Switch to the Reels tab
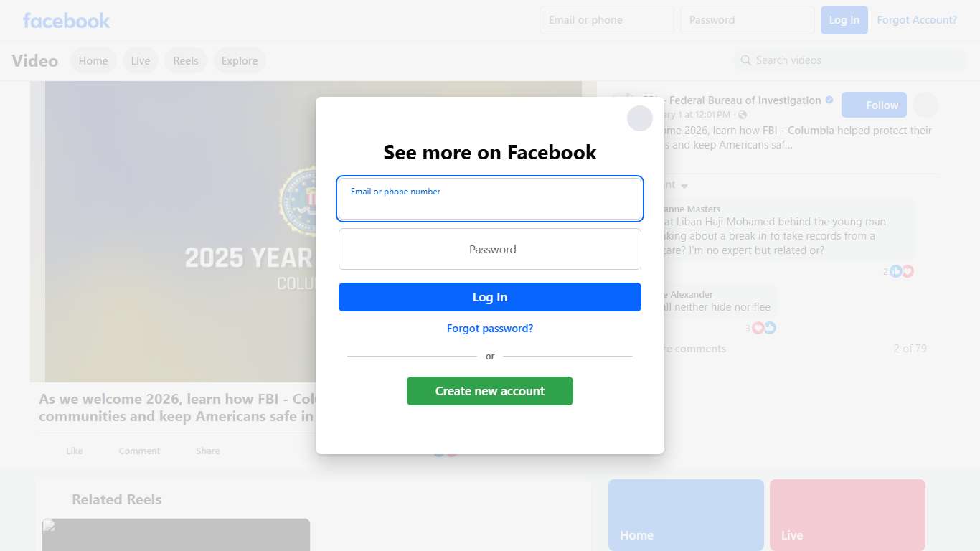This screenshot has height=551, width=980. [x=186, y=60]
